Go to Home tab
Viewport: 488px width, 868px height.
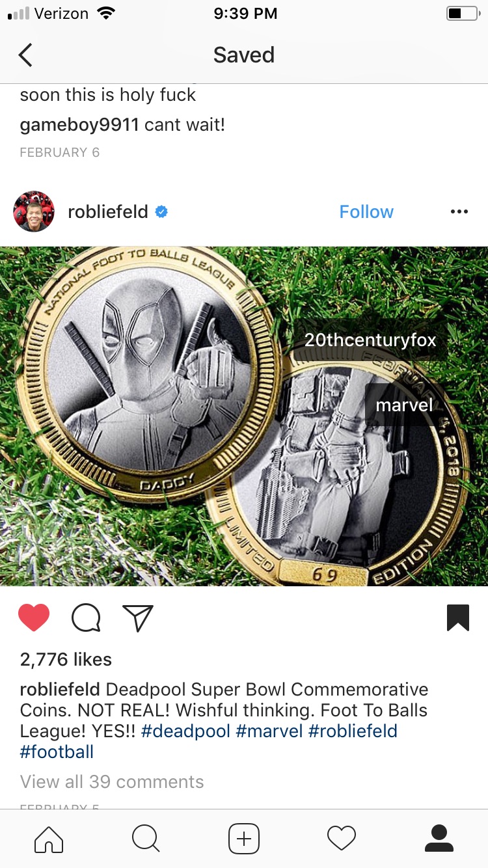pos(49,838)
